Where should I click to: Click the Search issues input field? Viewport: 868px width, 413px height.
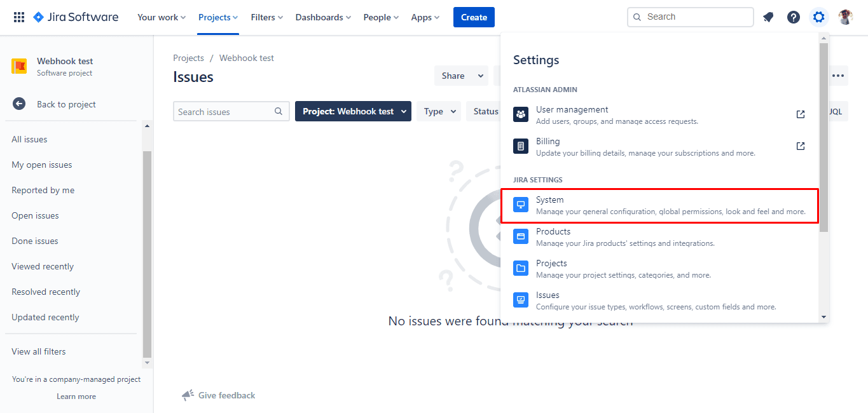point(224,112)
